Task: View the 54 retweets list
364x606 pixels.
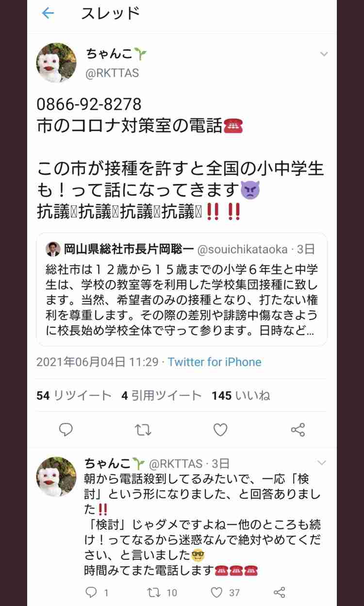Action: pyautogui.click(x=74, y=396)
